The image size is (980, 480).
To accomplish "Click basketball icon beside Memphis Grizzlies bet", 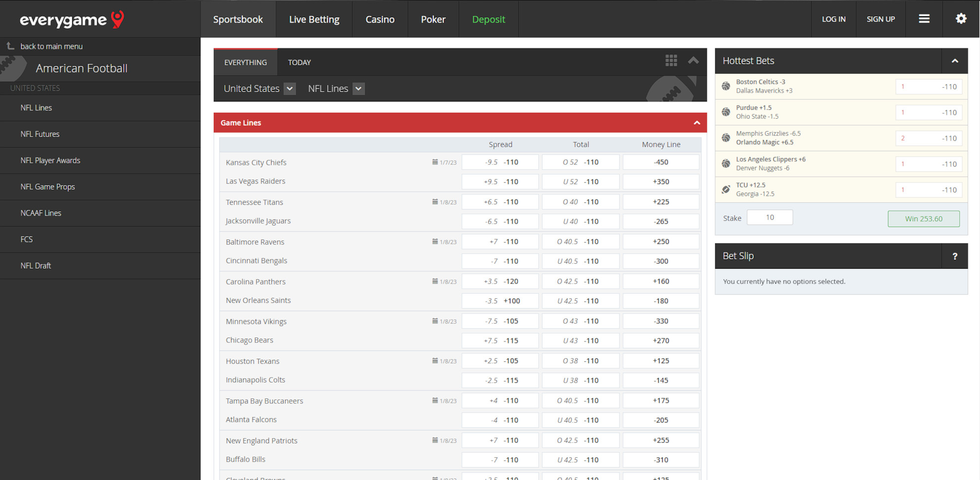I will tap(726, 138).
